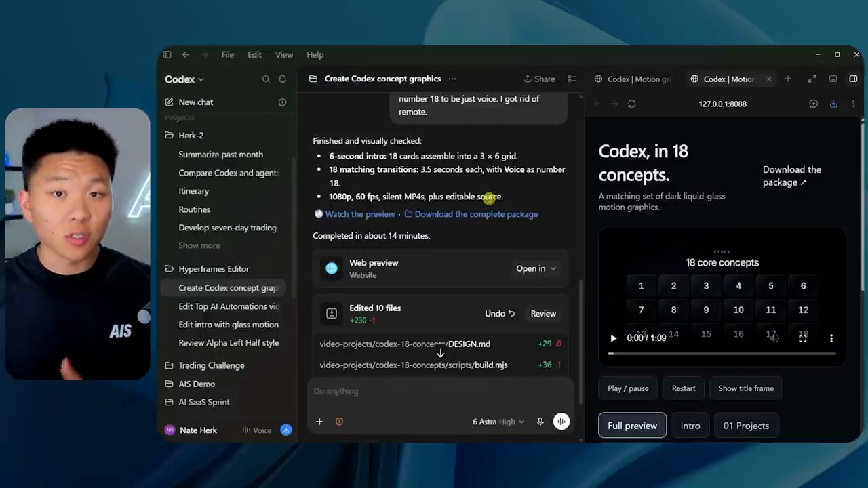The height and width of the screenshot is (488, 868).
Task: Click the orange shield icon in the composer
Action: (x=339, y=422)
